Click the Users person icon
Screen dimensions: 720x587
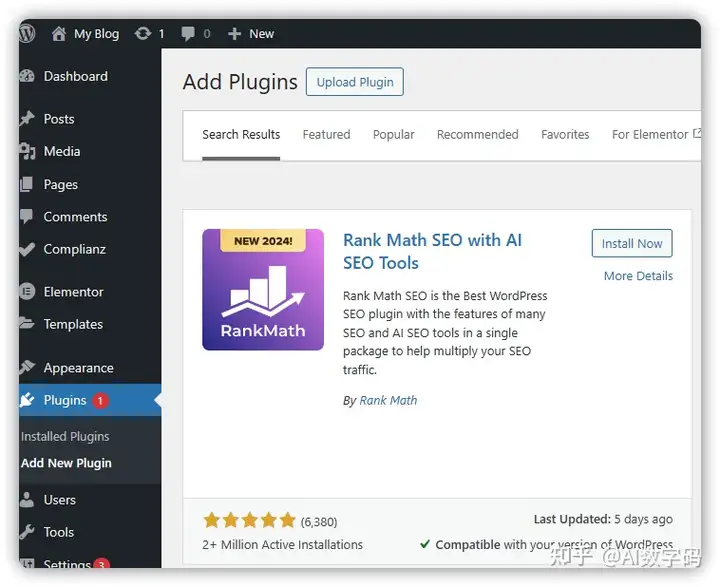[x=27, y=500]
